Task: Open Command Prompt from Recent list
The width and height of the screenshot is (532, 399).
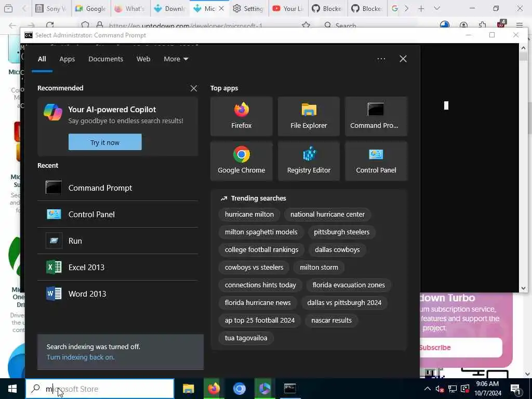Action: (x=117, y=188)
